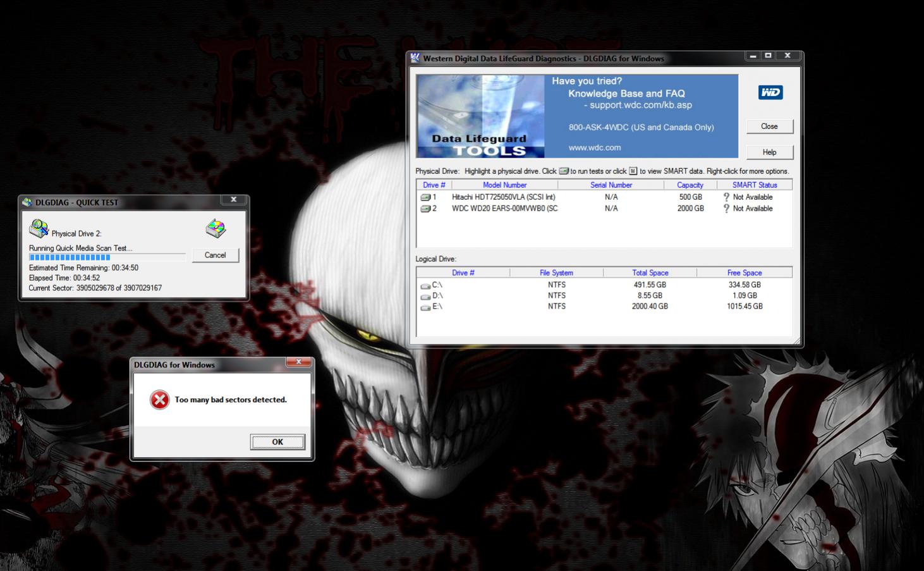Screen dimensions: 924x571
Task: Select drive 1 Hitachi HDT725050VLA row icon
Action: coord(425,197)
